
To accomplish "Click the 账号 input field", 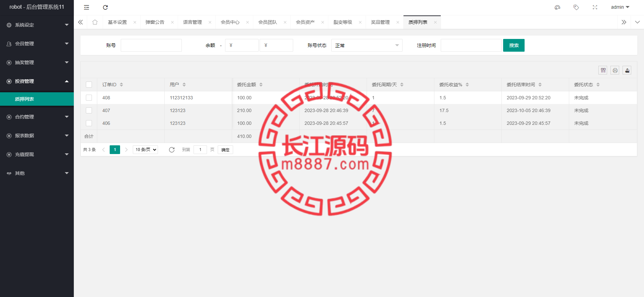I will tap(151, 45).
